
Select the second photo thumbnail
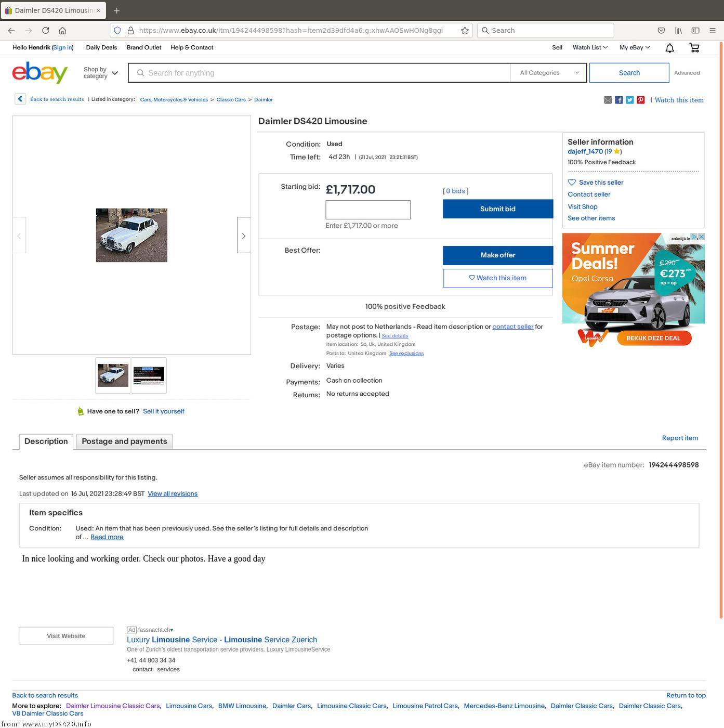click(x=149, y=375)
